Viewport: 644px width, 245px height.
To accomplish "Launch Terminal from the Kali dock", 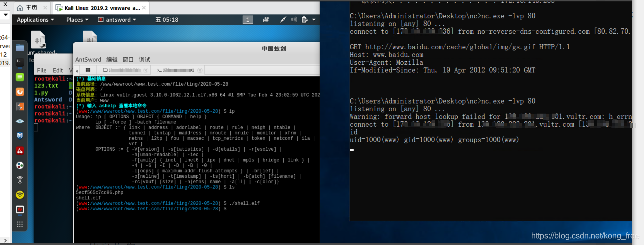I will [20, 62].
